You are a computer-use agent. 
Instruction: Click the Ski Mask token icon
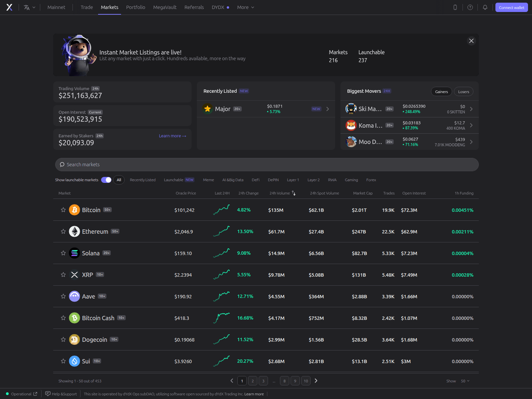point(351,109)
